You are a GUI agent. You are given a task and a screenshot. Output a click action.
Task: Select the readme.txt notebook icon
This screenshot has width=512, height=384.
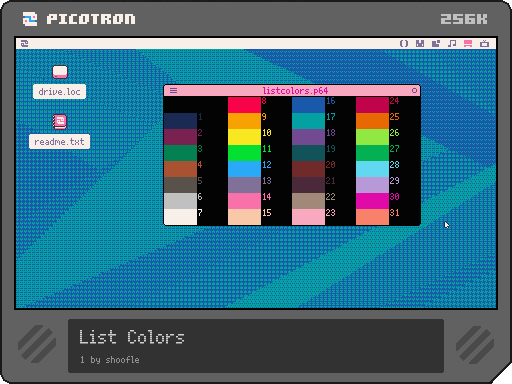(x=60, y=122)
